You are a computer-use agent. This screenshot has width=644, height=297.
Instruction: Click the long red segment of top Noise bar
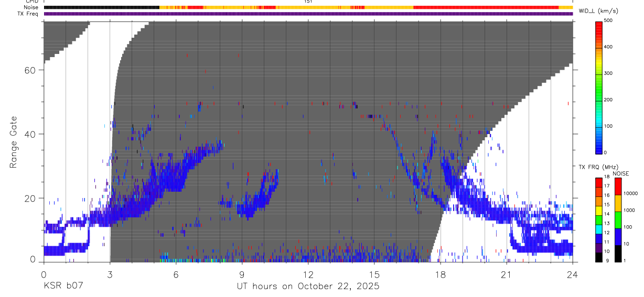coord(486,7)
